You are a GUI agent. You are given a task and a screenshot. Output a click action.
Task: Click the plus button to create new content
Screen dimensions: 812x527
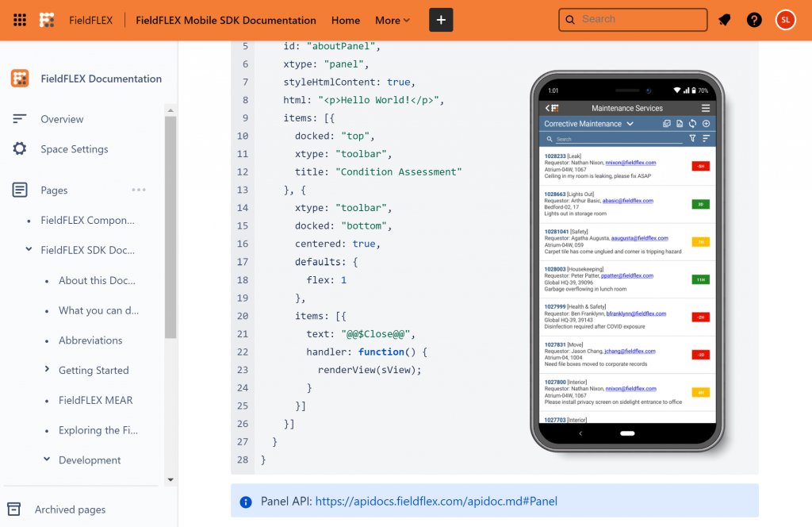(x=441, y=20)
